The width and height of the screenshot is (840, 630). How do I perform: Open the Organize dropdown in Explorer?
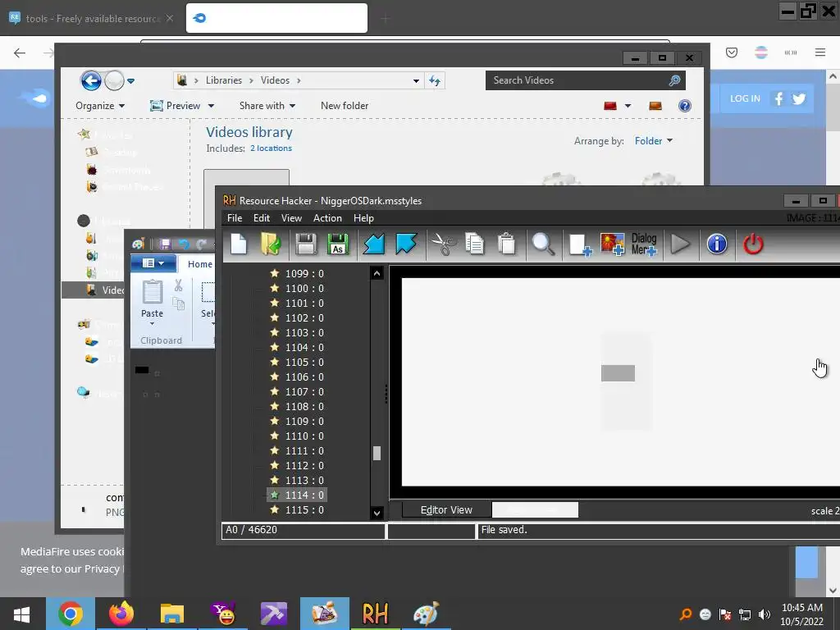point(100,106)
